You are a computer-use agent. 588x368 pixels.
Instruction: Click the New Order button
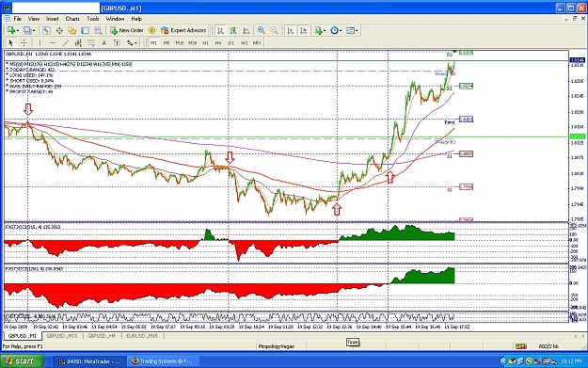127,30
